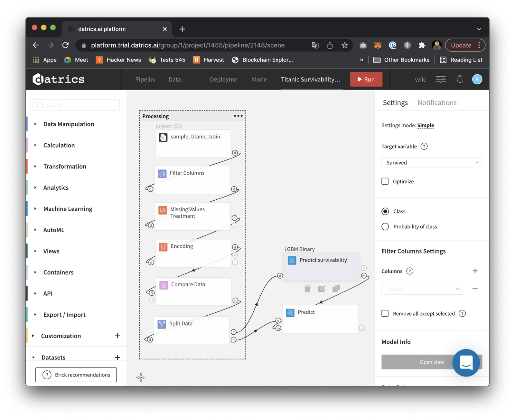The height and width of the screenshot is (420, 515).
Task: Expand the Machine Learning category
Action: 67,209
